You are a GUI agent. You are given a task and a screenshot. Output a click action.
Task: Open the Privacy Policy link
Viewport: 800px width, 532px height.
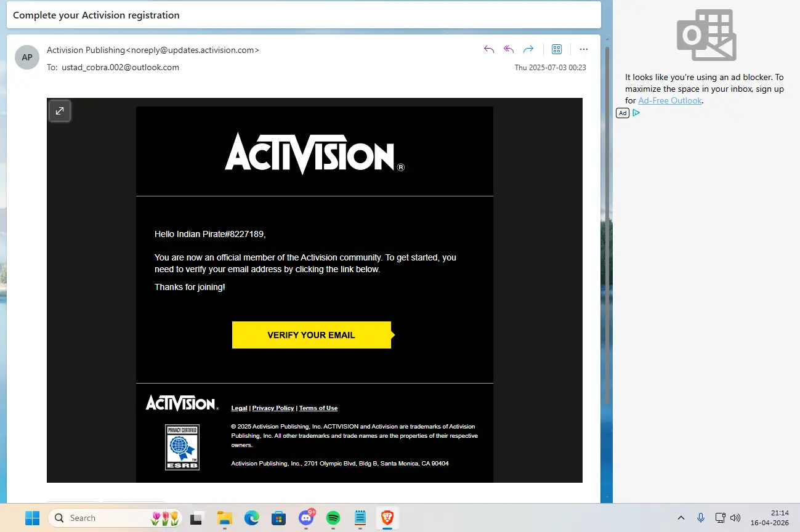[273, 408]
